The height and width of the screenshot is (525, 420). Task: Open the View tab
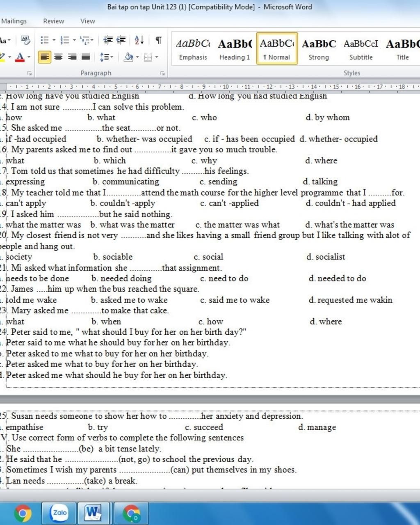(x=87, y=21)
